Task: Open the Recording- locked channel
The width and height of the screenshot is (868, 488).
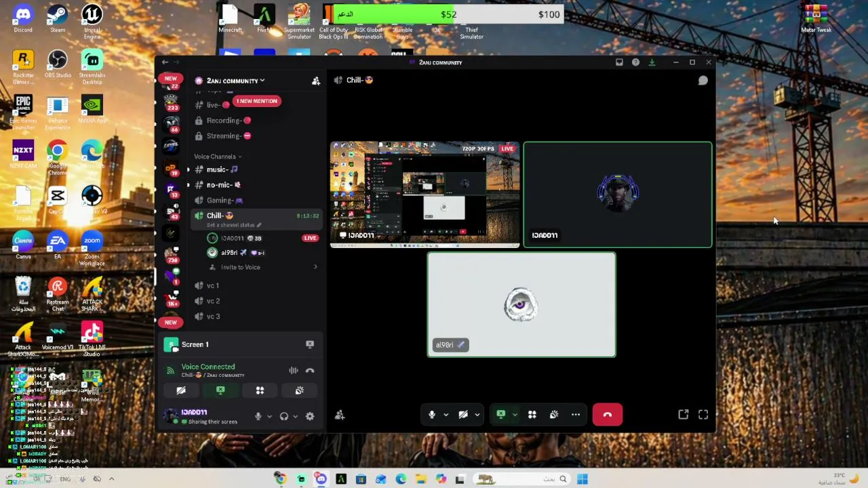Action: point(256,121)
